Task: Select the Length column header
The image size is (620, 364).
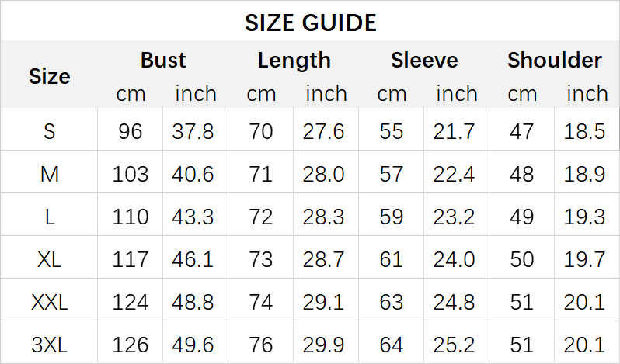Action: pos(294,61)
